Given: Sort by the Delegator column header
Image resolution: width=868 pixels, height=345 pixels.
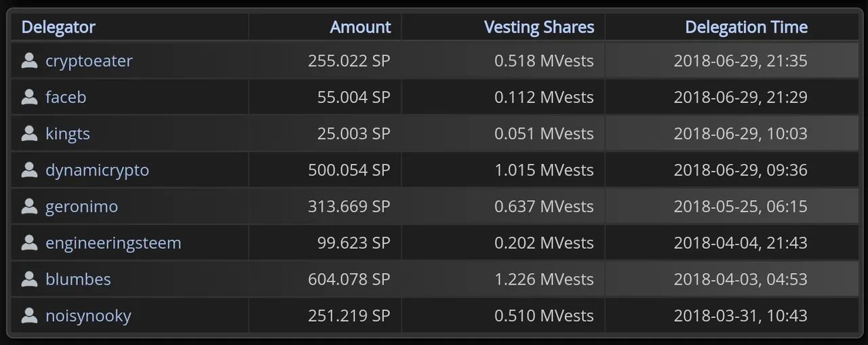Looking at the screenshot, I should (x=58, y=27).
